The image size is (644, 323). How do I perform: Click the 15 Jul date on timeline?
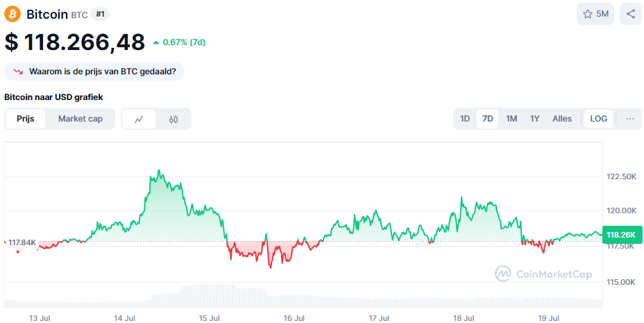(x=209, y=318)
